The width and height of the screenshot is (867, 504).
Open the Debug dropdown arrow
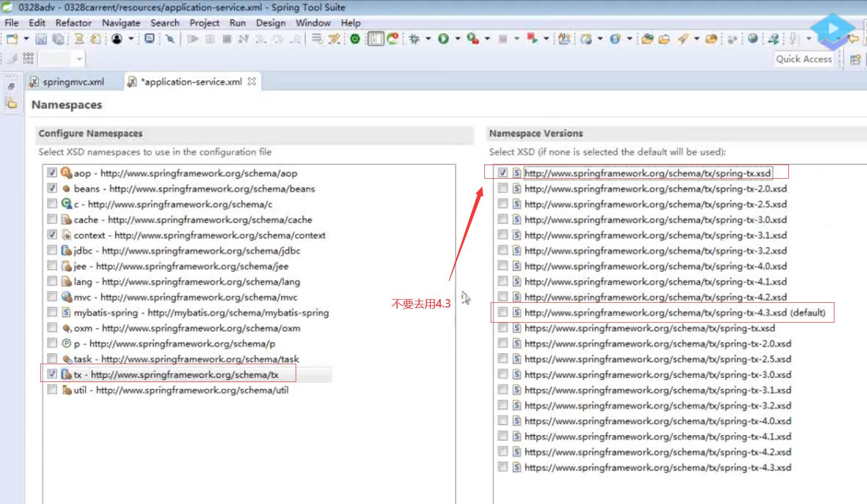pos(428,39)
